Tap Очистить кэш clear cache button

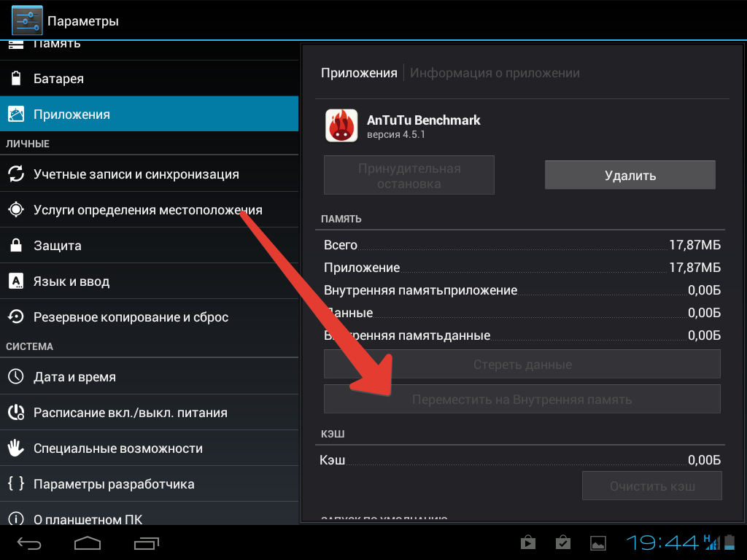651,486
